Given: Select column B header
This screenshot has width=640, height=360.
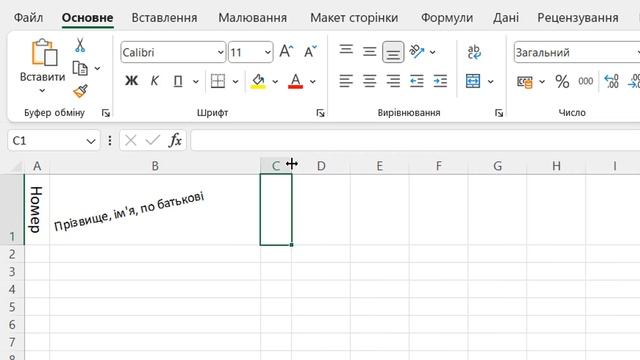Looking at the screenshot, I should point(155,166).
